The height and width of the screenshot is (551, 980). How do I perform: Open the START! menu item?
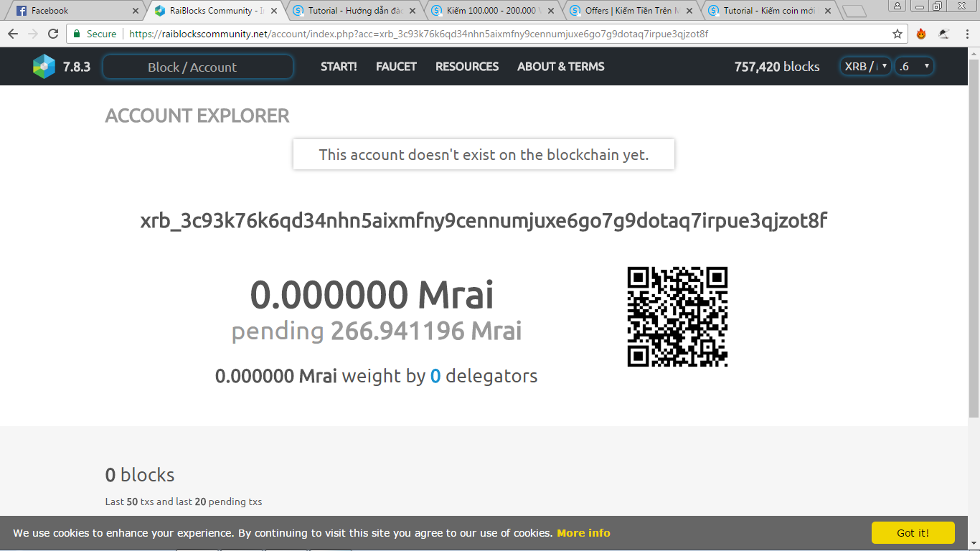click(339, 67)
